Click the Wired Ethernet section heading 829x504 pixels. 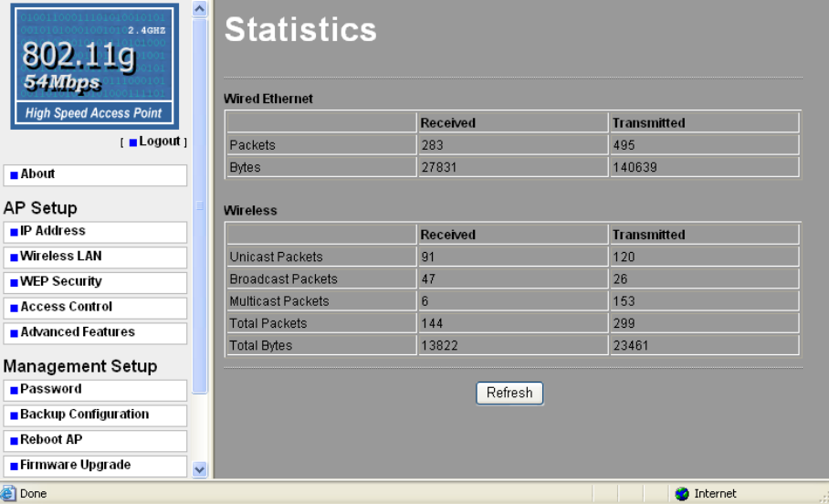click(x=268, y=99)
